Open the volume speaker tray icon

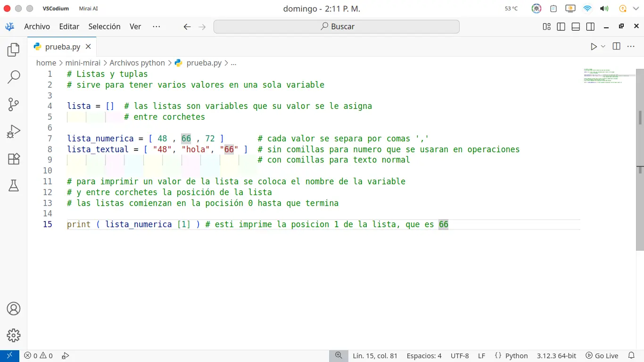point(604,8)
